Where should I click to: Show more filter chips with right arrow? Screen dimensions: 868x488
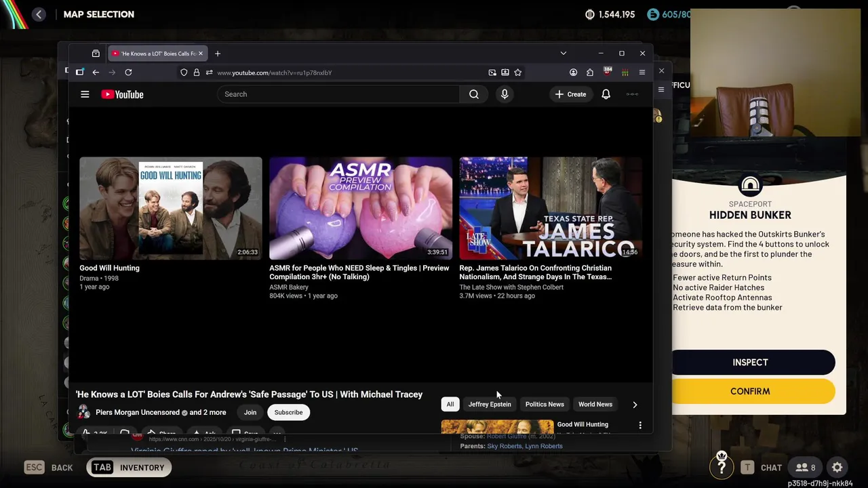click(635, 405)
